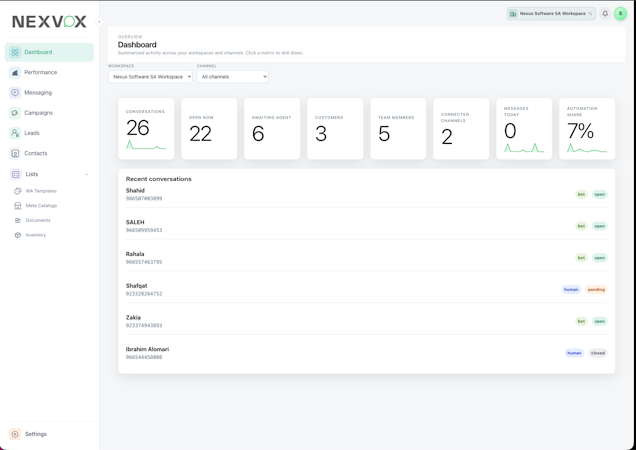This screenshot has width=636, height=450.
Task: Go to Campaigns page
Action: tap(49, 113)
